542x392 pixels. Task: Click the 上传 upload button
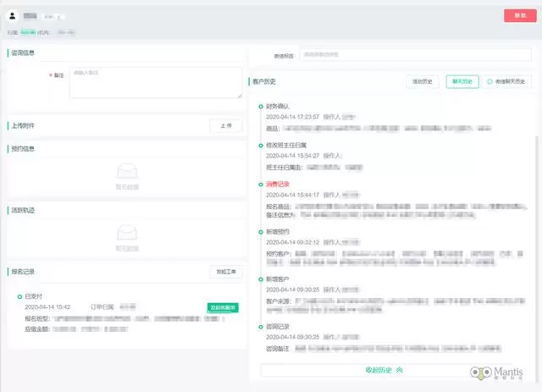(225, 125)
